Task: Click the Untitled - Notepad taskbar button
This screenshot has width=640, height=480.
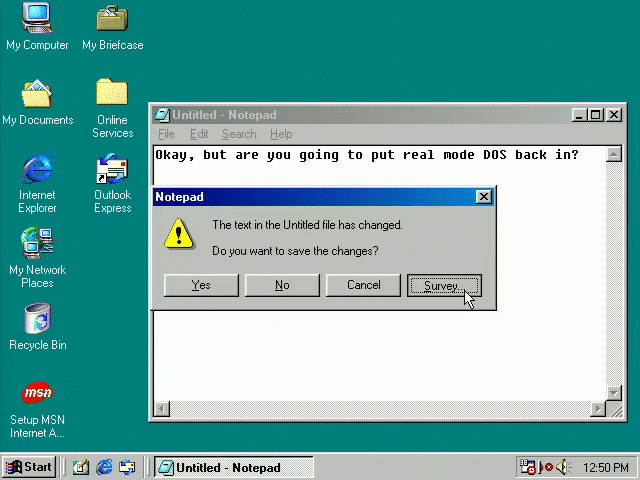Action: pos(233,467)
